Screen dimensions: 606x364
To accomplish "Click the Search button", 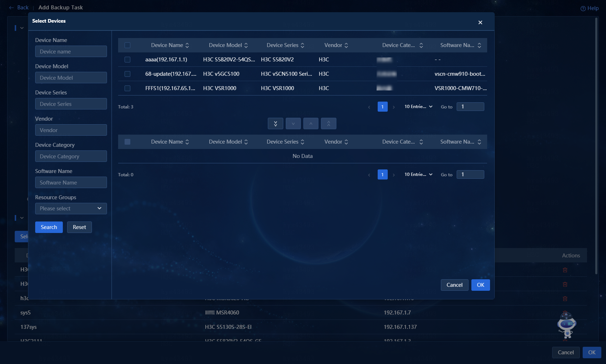I will [49, 227].
